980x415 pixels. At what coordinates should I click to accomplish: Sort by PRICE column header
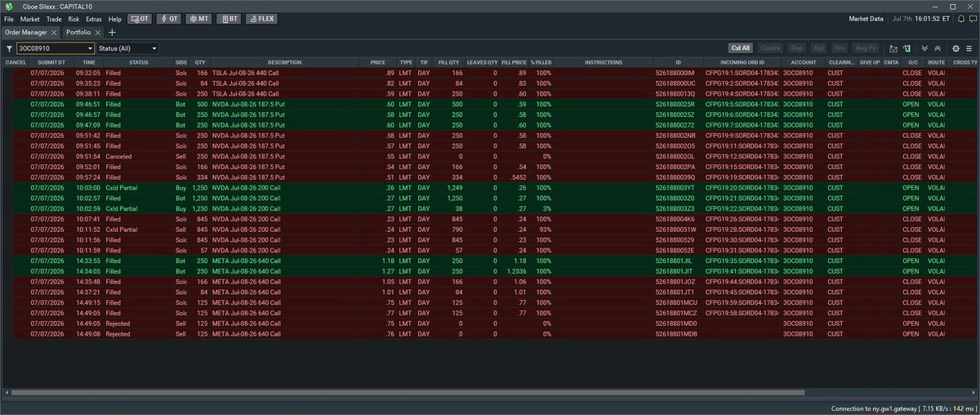377,62
